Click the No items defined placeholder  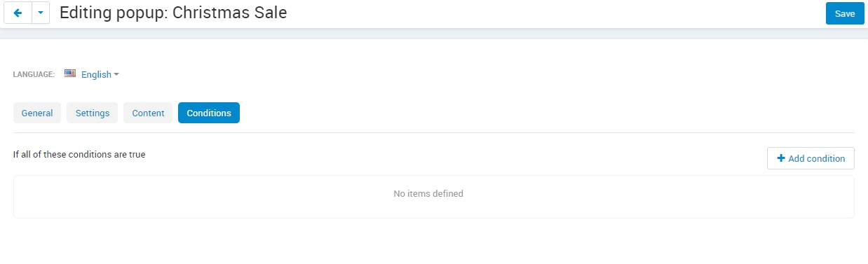coord(428,193)
